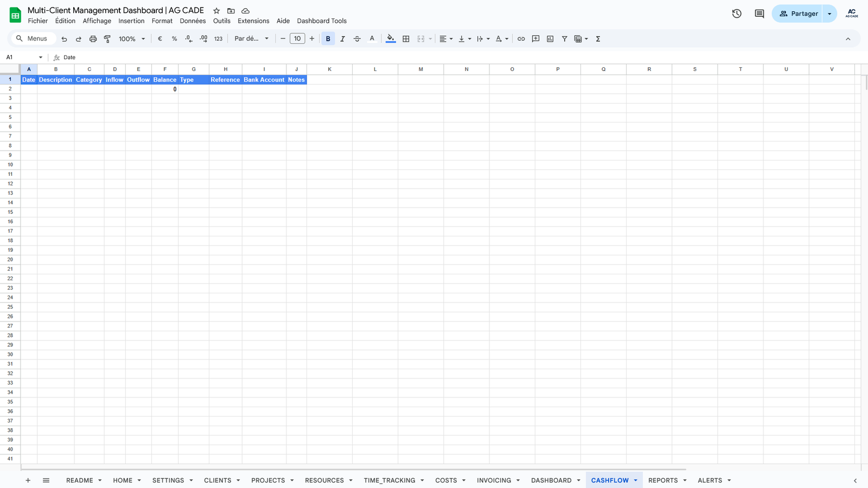Open the Dashboard Tools menu
Screen dimensions: 868x488
pos(321,21)
